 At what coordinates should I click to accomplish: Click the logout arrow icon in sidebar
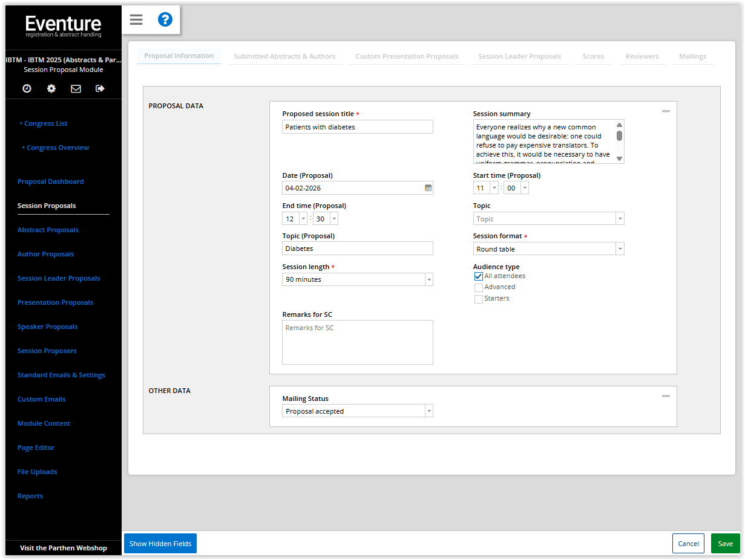(x=100, y=88)
